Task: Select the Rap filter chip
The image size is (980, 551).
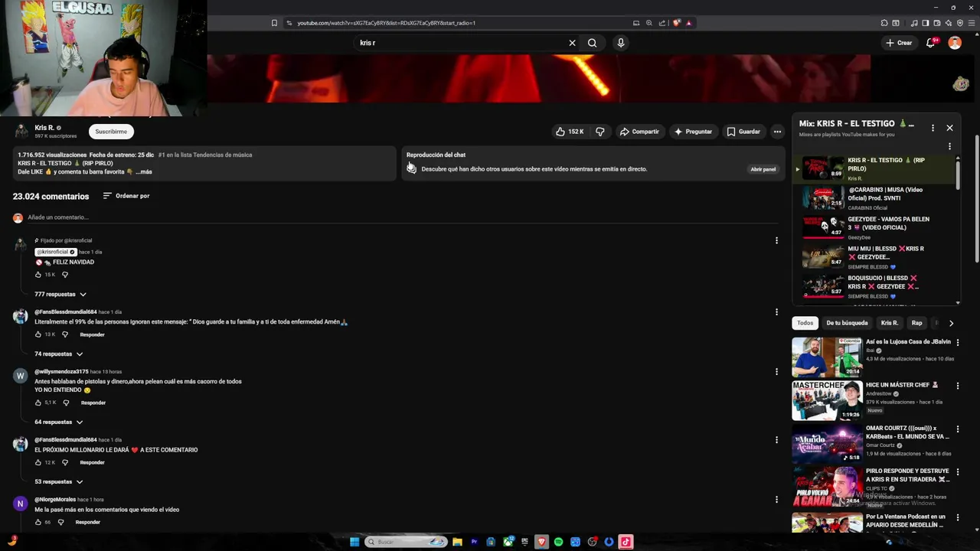Action: pos(917,323)
